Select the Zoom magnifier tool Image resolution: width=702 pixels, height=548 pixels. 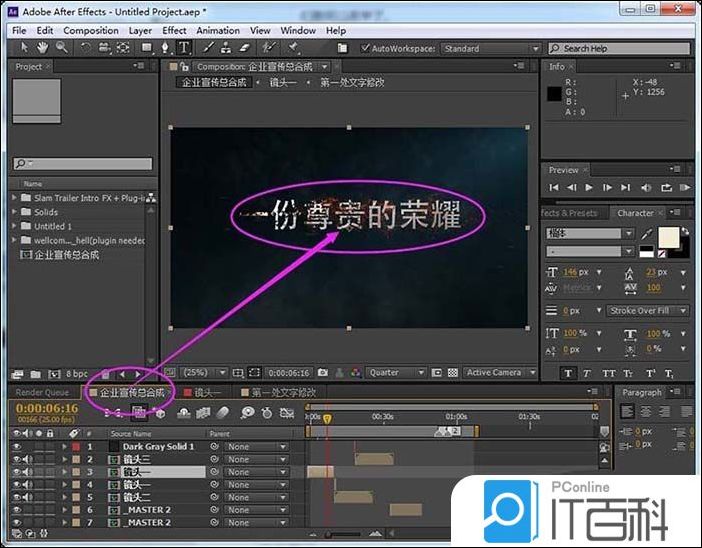(62, 47)
